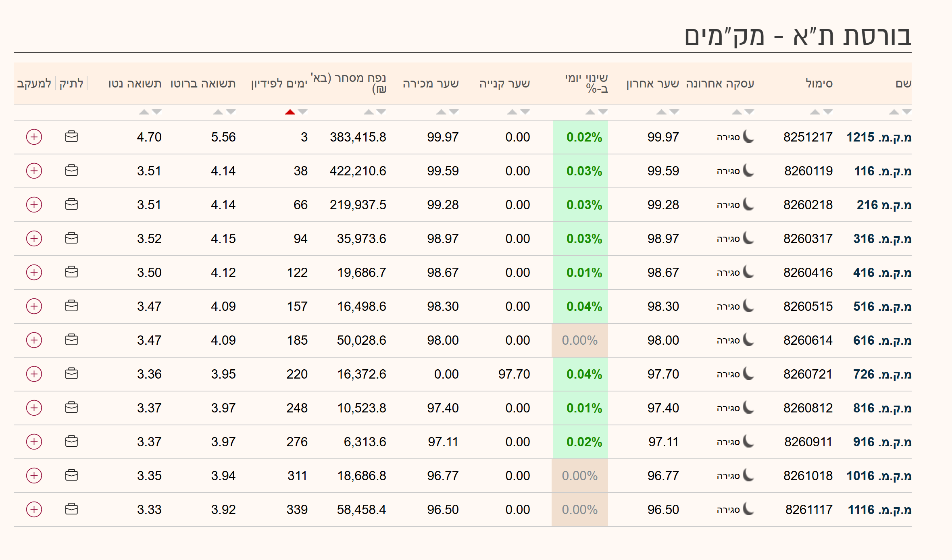Open the מ.ק.מ. 726 security link
Image resolution: width=952 pixels, height=560 pixels.
coord(882,374)
